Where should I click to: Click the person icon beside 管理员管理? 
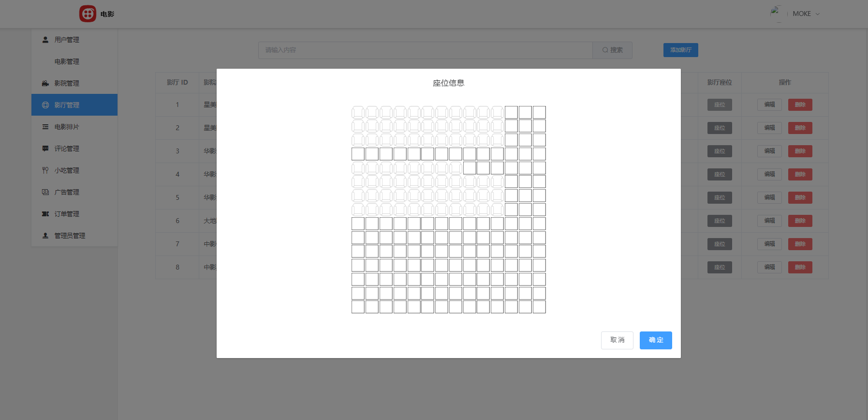point(45,236)
